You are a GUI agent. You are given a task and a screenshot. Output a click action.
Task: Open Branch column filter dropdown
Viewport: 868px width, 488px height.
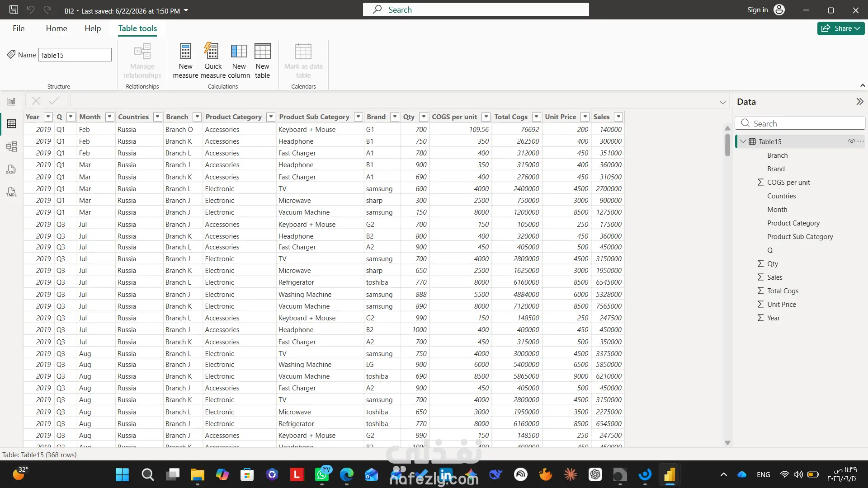(197, 117)
